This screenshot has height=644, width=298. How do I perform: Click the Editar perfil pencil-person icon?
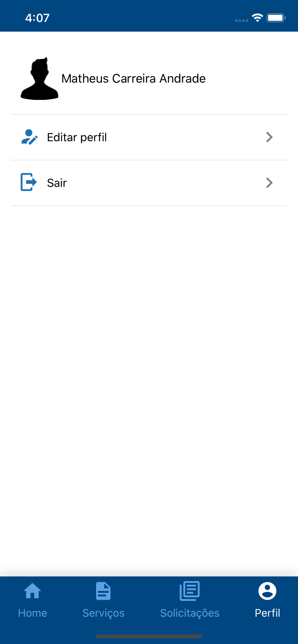tap(30, 137)
